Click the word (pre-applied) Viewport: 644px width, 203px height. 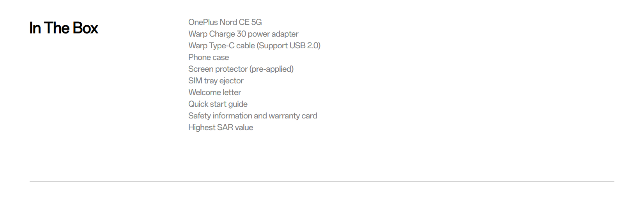click(x=271, y=69)
